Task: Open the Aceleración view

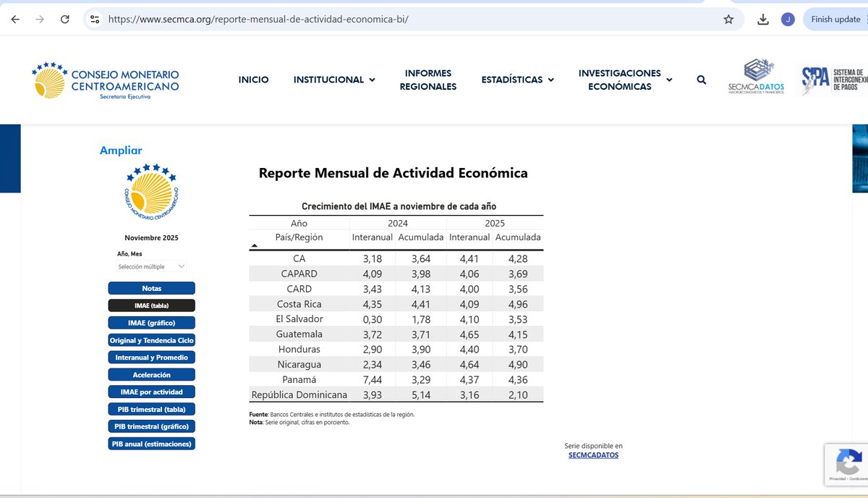Action: [152, 375]
